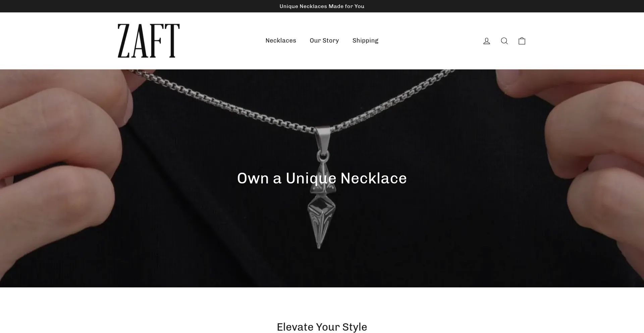Image resolution: width=644 pixels, height=333 pixels.
Task: Click the small ring atop the pendant
Action: pyautogui.click(x=323, y=155)
